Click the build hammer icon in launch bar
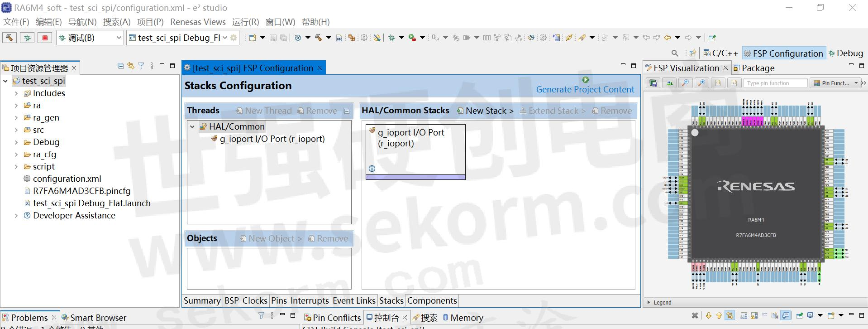 tap(10, 38)
